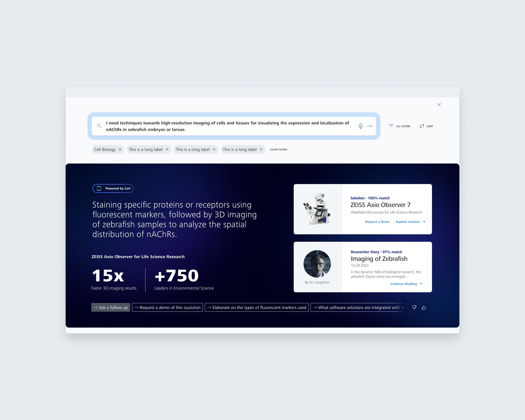Remove the first 'This is a long label' chip
525x420 pixels.
point(167,149)
